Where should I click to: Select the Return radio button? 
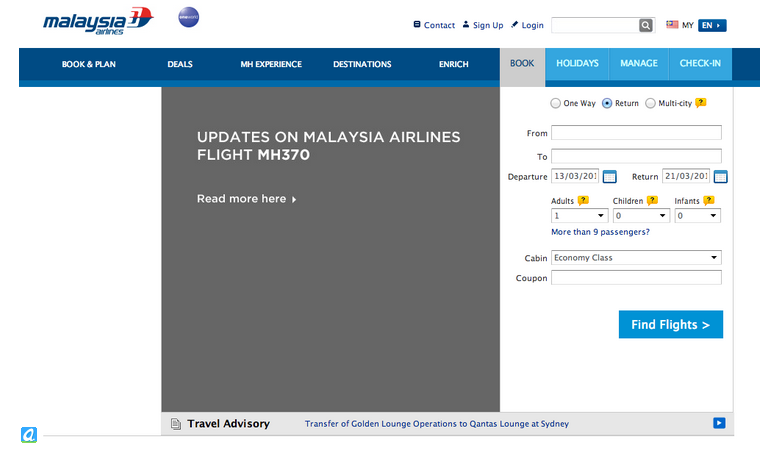click(607, 103)
